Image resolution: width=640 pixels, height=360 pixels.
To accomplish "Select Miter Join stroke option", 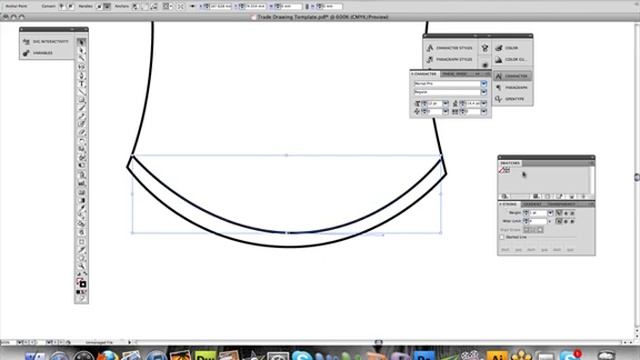I will click(559, 221).
